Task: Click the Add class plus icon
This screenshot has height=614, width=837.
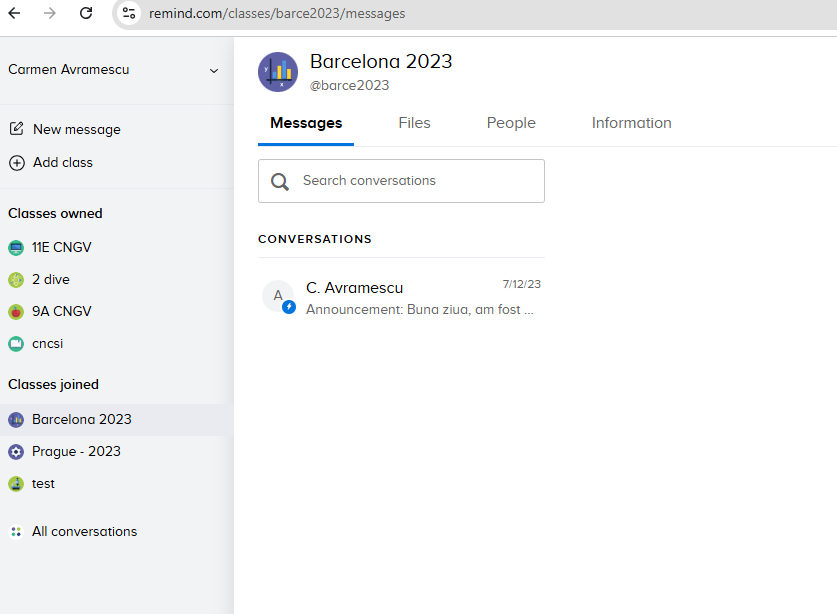Action: [x=16, y=162]
